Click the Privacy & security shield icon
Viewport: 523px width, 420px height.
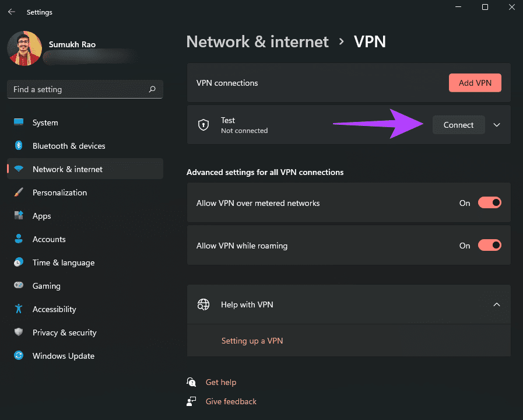[19, 332]
